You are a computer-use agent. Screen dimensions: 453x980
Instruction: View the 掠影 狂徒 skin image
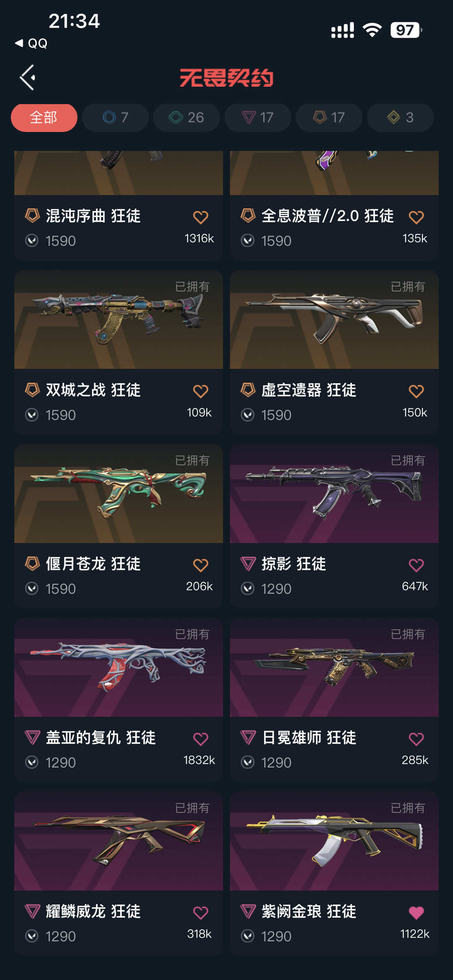[x=334, y=494]
